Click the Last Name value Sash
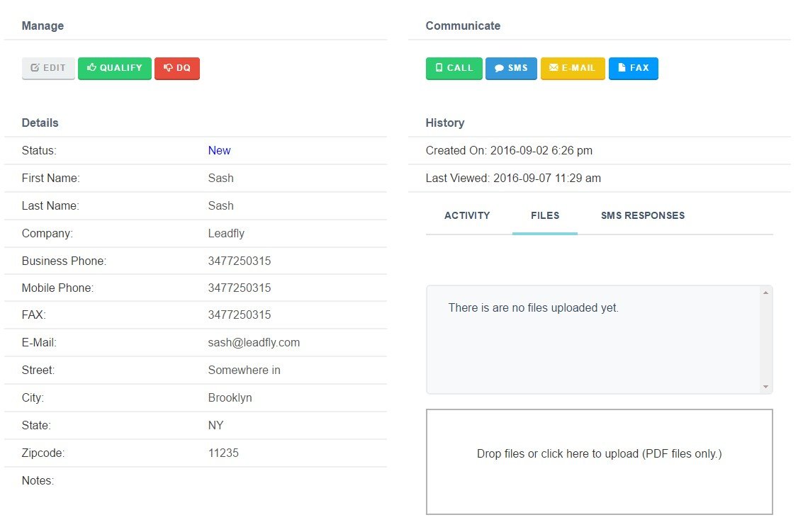 tap(220, 206)
